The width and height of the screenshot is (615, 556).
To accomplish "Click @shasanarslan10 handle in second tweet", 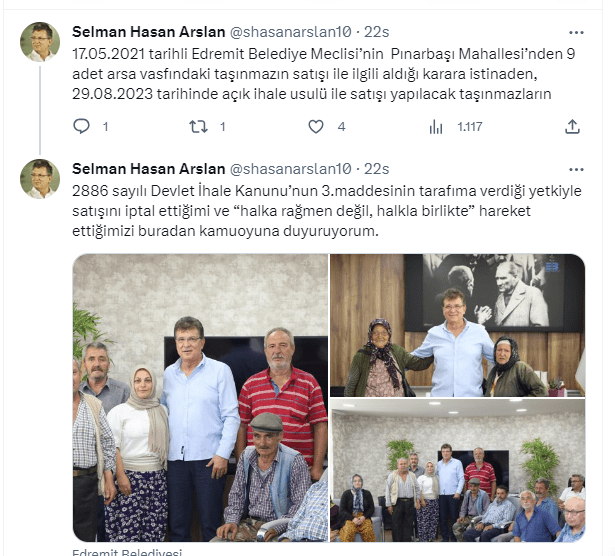I will [290, 169].
